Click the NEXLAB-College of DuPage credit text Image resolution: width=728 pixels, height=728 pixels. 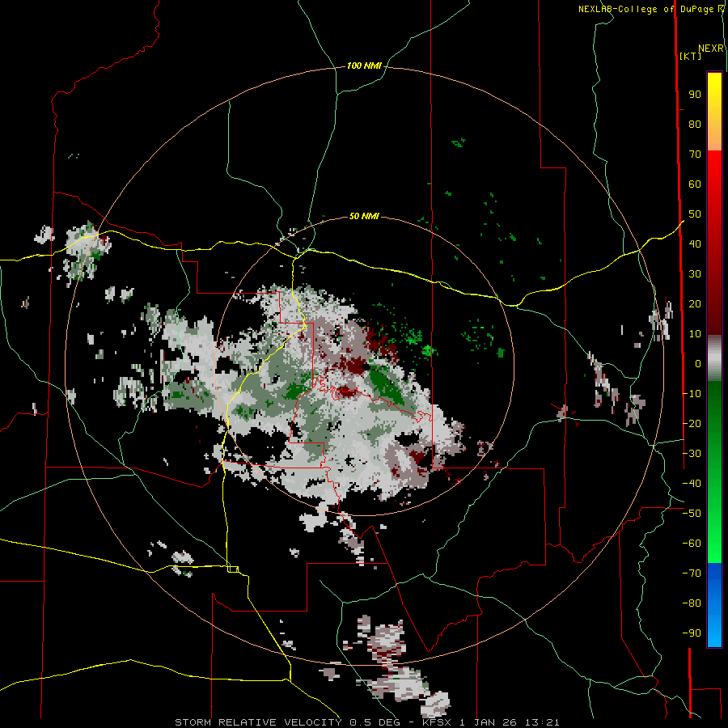coord(651,9)
